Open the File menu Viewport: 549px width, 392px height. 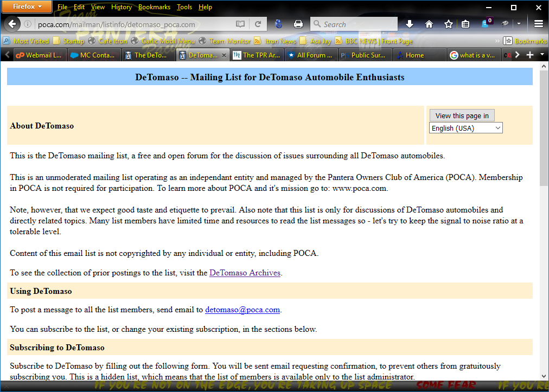pyautogui.click(x=62, y=7)
